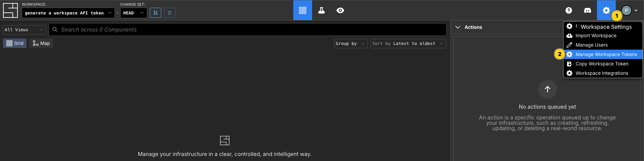Switch to Map layout
644x161 pixels.
[41, 43]
